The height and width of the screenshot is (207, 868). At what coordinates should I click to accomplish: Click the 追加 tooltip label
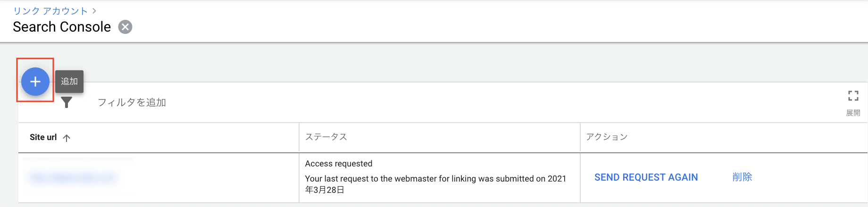click(69, 81)
